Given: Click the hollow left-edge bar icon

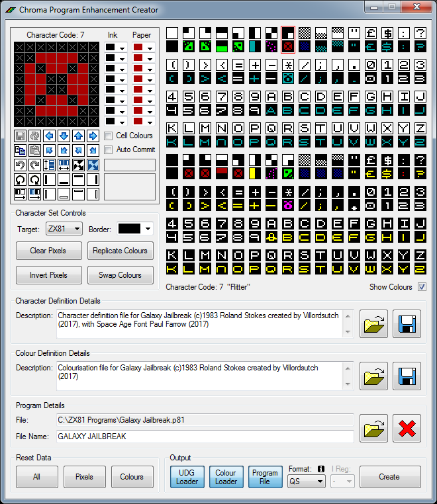Looking at the screenshot, I should coord(49,194).
